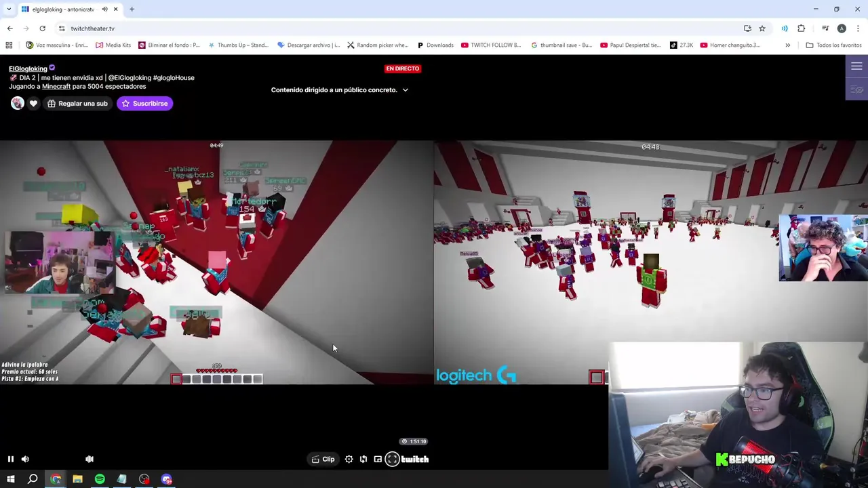Click the swap streams arrows icon
The image size is (868, 488).
click(x=363, y=459)
